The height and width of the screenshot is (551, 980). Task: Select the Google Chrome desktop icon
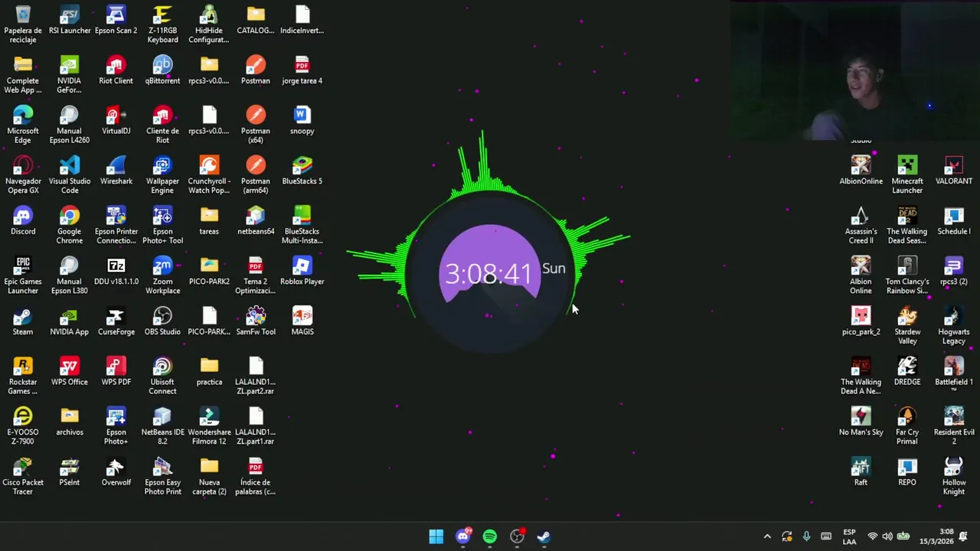[70, 226]
